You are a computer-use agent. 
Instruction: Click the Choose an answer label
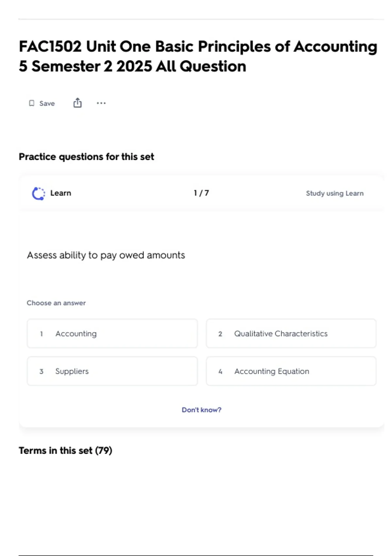pyautogui.click(x=56, y=303)
